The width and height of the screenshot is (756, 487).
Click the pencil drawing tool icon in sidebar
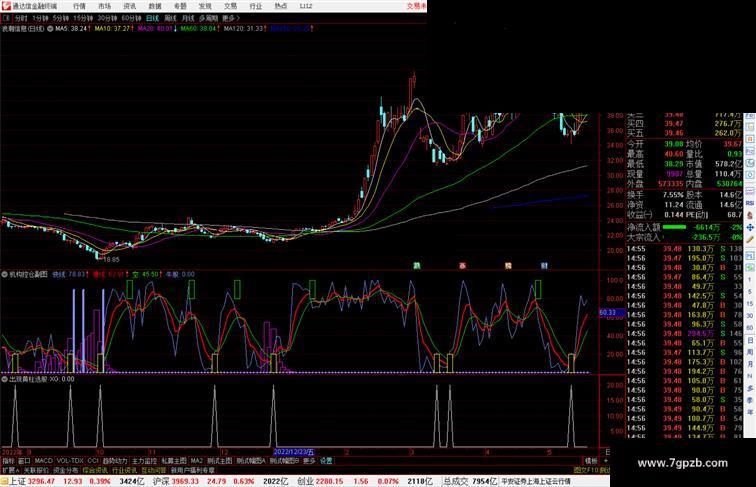point(750,240)
